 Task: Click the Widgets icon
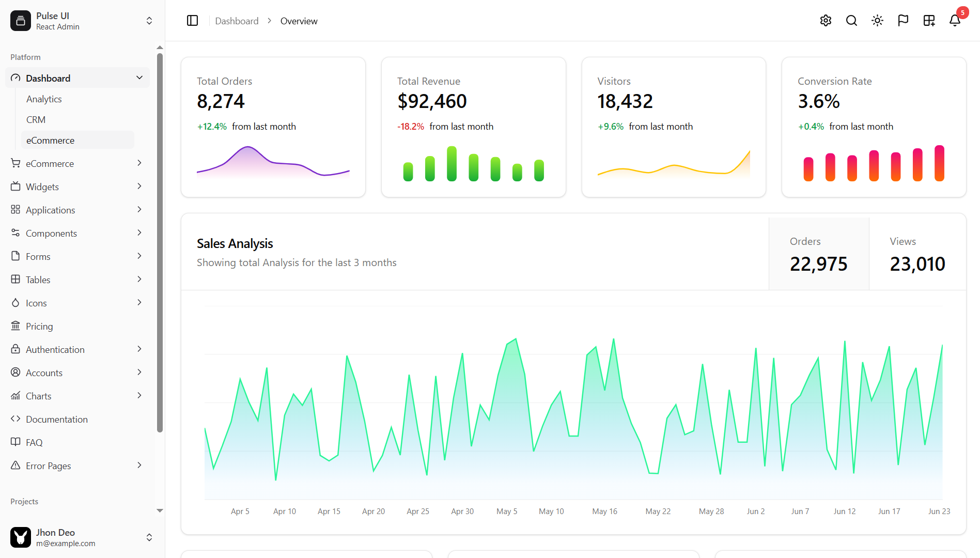pos(15,187)
